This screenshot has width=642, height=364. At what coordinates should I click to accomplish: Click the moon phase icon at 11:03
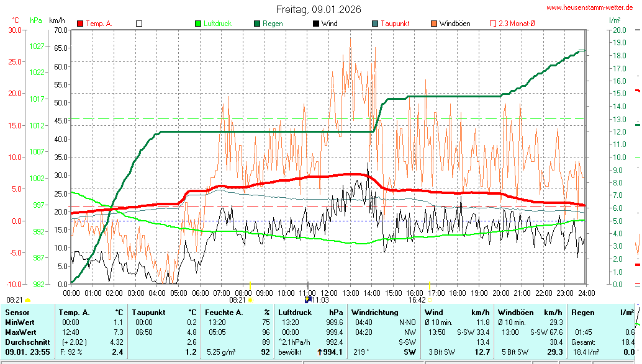308,300
